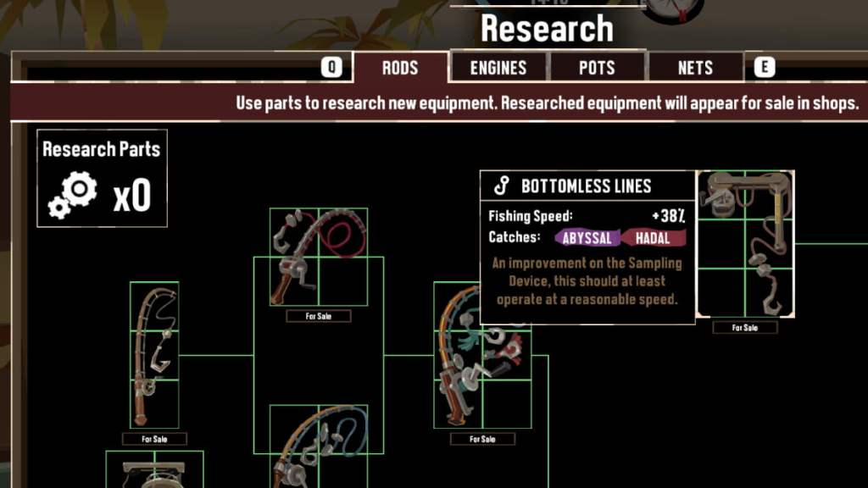Click the ABYSSAL catch tag
Image resolution: width=868 pixels, height=488 pixels.
click(587, 238)
